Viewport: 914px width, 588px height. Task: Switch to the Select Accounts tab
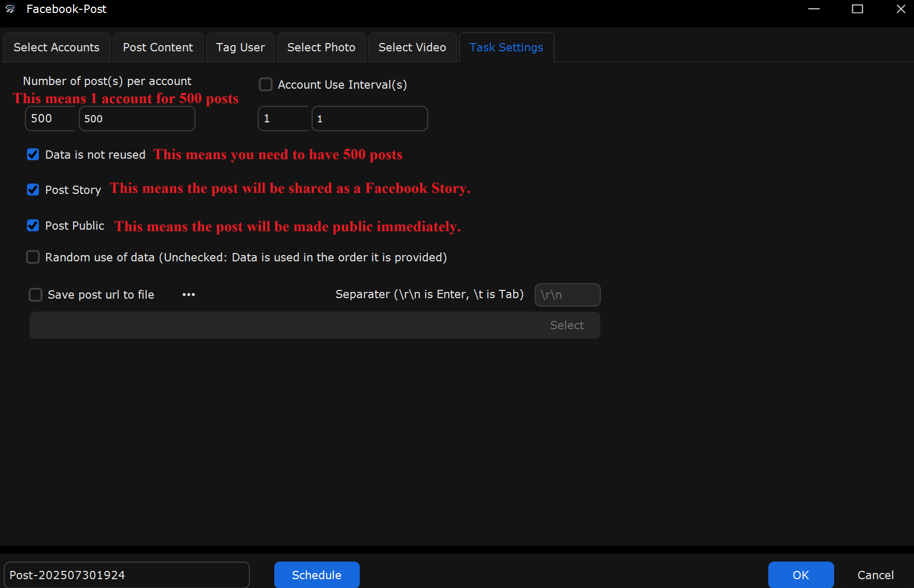(x=57, y=47)
